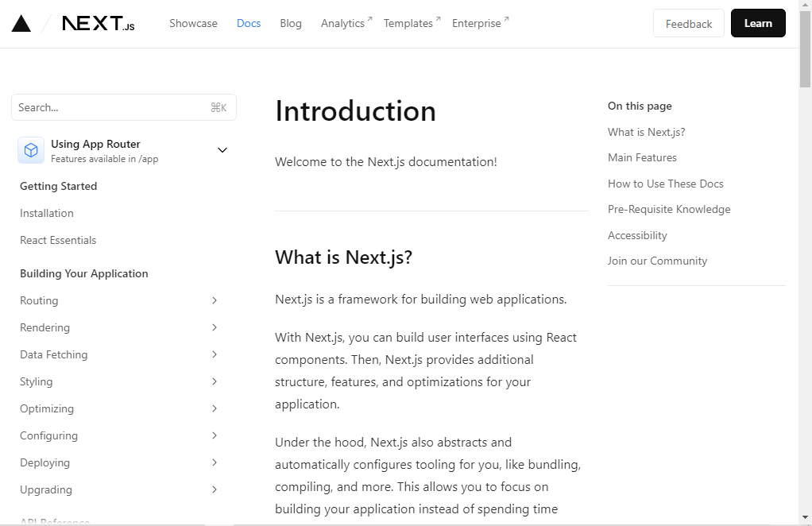Open the Optimizing sidebar link
812x526 pixels.
pos(47,408)
